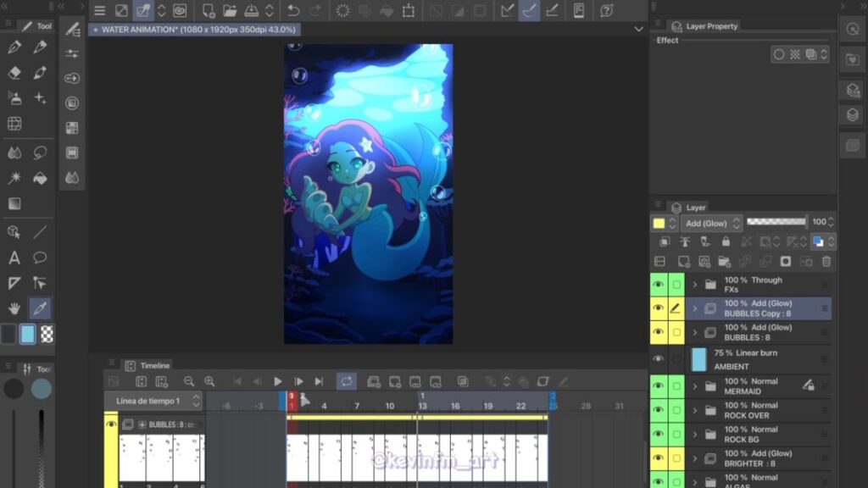This screenshot has width=868, height=488.
Task: Click frame 13 on the timeline ruler
Action: tap(422, 406)
